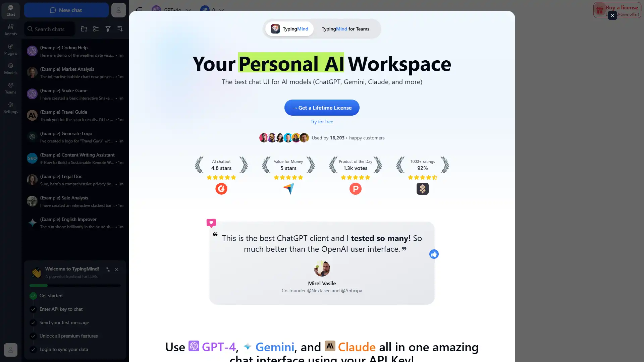The image size is (644, 362).
Task: Click the TypingMind logo icon
Action: tap(275, 29)
